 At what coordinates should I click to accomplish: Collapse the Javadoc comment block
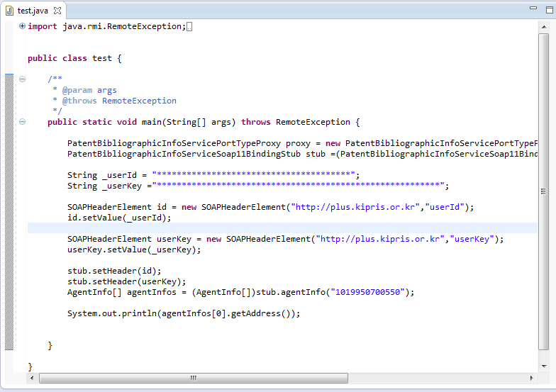22,79
